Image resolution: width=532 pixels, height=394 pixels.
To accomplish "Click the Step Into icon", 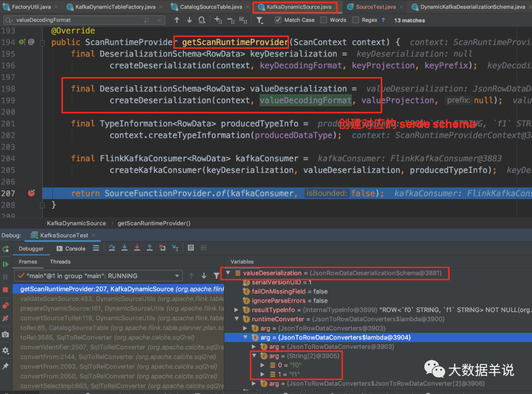I will click(x=125, y=248).
